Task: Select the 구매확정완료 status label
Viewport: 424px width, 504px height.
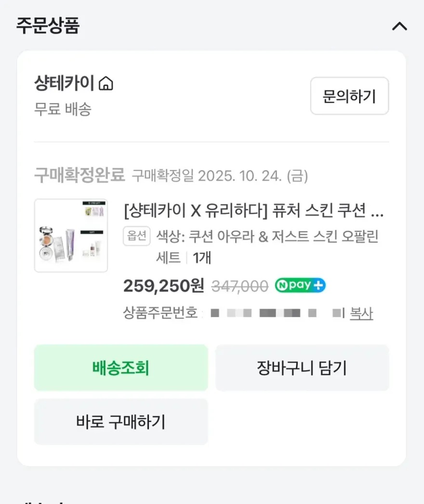Action: tap(79, 175)
